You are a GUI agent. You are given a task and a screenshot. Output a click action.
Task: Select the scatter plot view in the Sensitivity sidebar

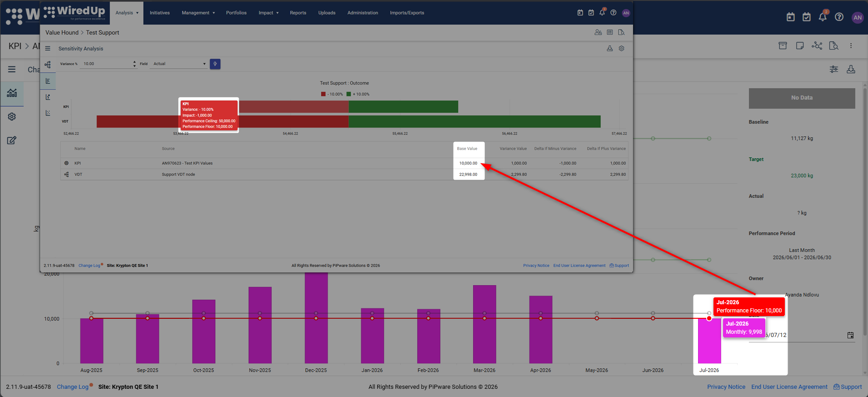click(48, 113)
